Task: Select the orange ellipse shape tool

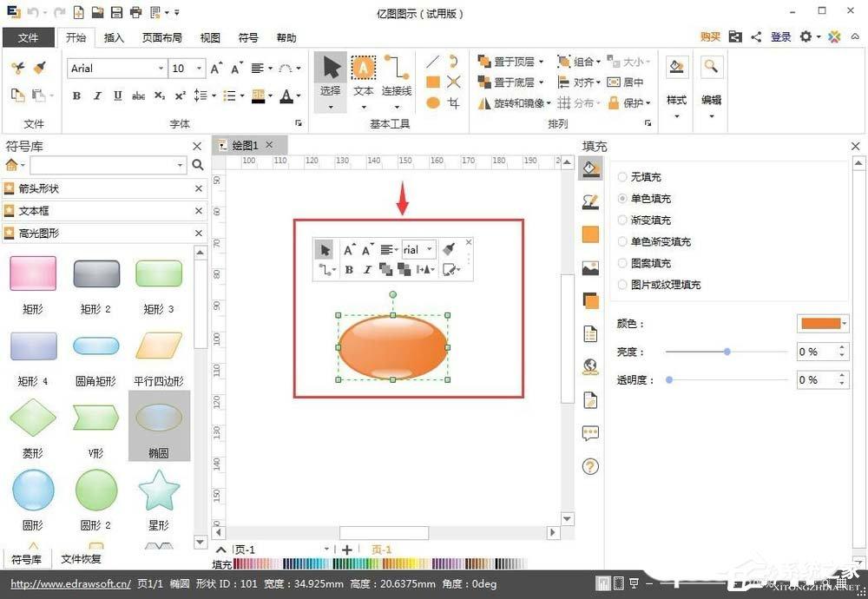Action: 433,103
